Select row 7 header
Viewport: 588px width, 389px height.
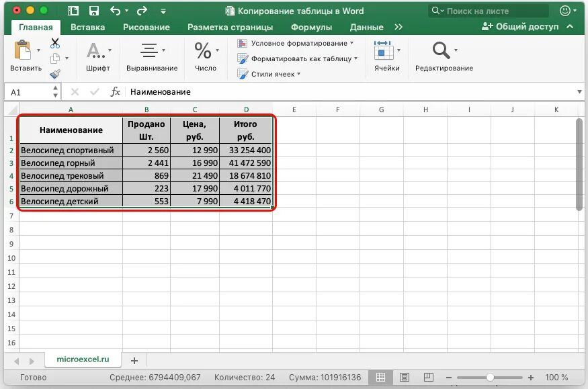[x=11, y=216]
